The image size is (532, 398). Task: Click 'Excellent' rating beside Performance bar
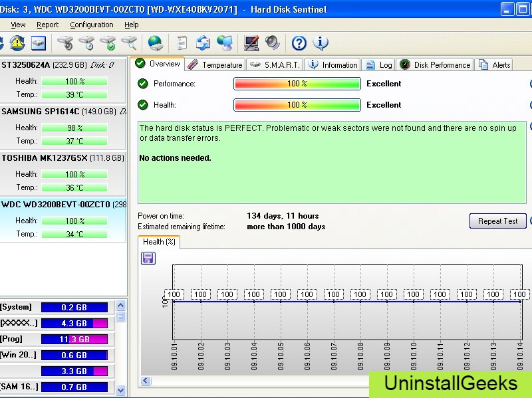[384, 84]
